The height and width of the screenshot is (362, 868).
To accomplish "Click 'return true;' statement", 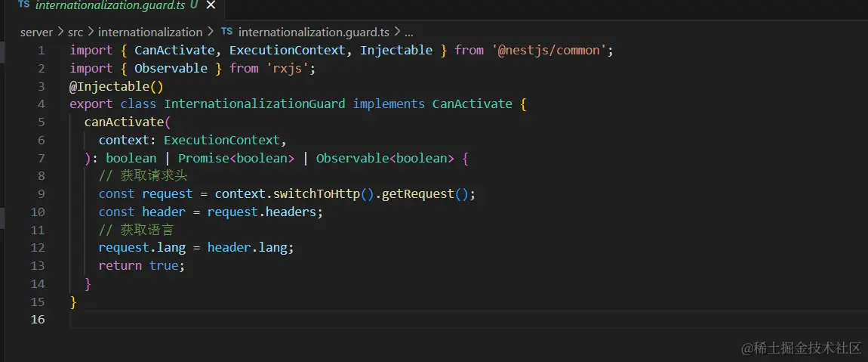I will click(142, 265).
